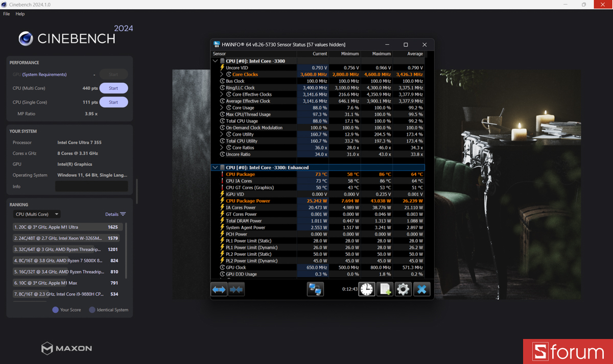Click the Identical System legend dot
The image size is (613, 364).
point(92,309)
